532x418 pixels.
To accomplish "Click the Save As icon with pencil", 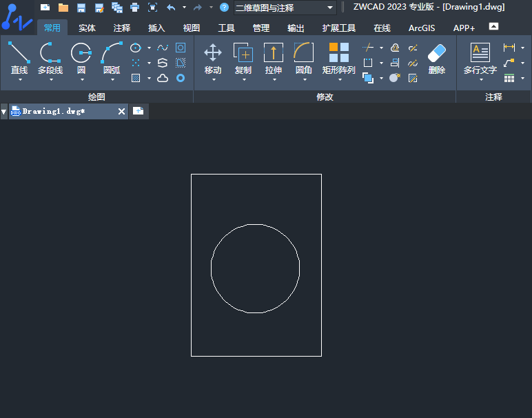I will point(99,8).
